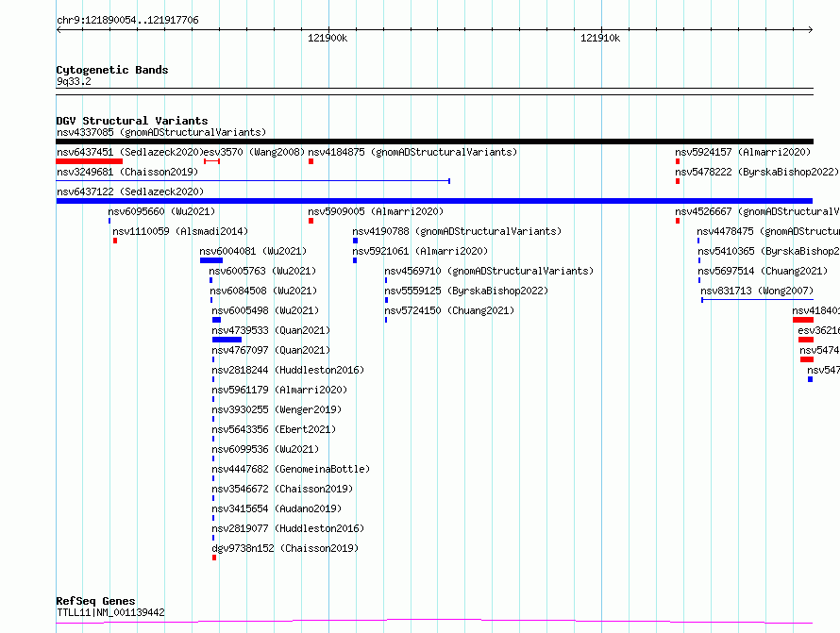Viewport: 840px width, 633px height.
Task: Click nsv5559125 (ByrskaBishop2022) label
Action: (x=466, y=291)
